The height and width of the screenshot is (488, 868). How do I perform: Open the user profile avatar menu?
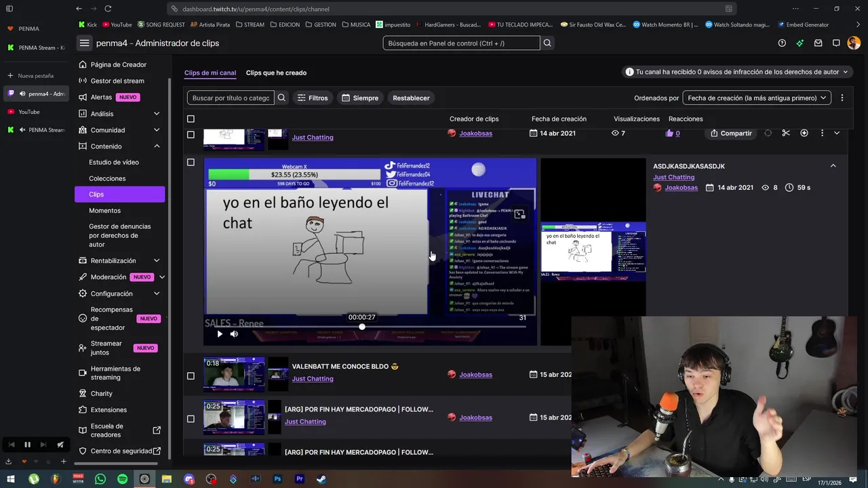pos(854,43)
